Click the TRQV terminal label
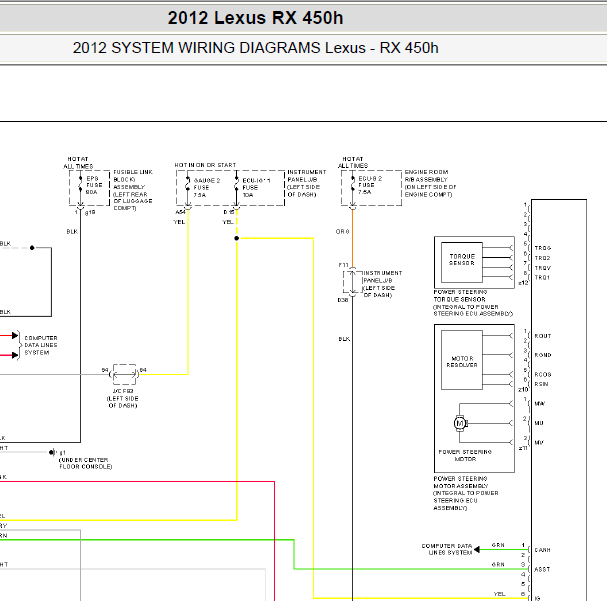 tap(543, 268)
